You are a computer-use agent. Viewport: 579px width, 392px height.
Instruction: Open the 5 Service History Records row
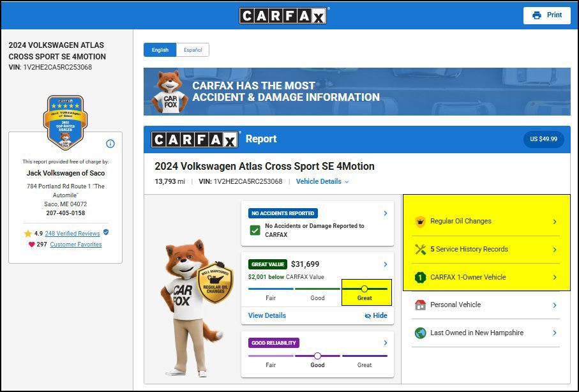(x=486, y=250)
